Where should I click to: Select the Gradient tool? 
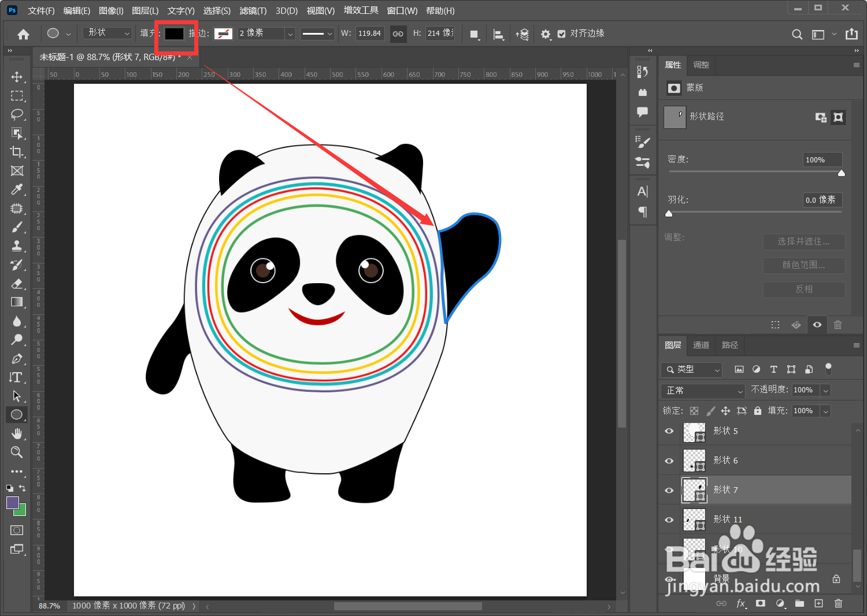(17, 302)
